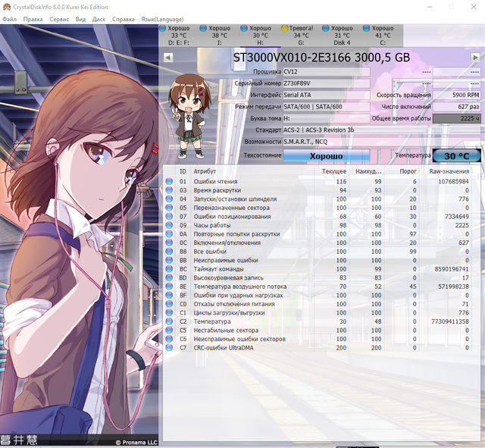The width and height of the screenshot is (485, 448).
Task: Open the Справка menu
Action: tap(123, 19)
